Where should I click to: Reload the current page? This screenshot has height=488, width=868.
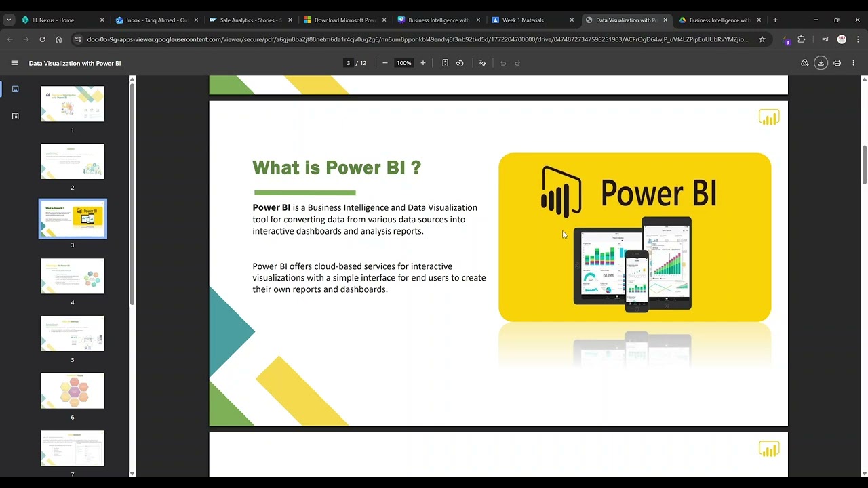43,39
